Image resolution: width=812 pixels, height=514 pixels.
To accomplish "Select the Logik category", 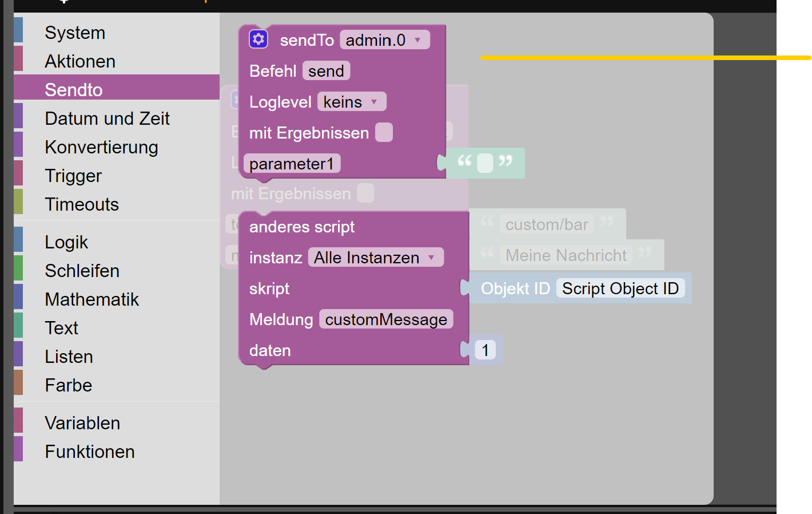I will click(x=66, y=242).
